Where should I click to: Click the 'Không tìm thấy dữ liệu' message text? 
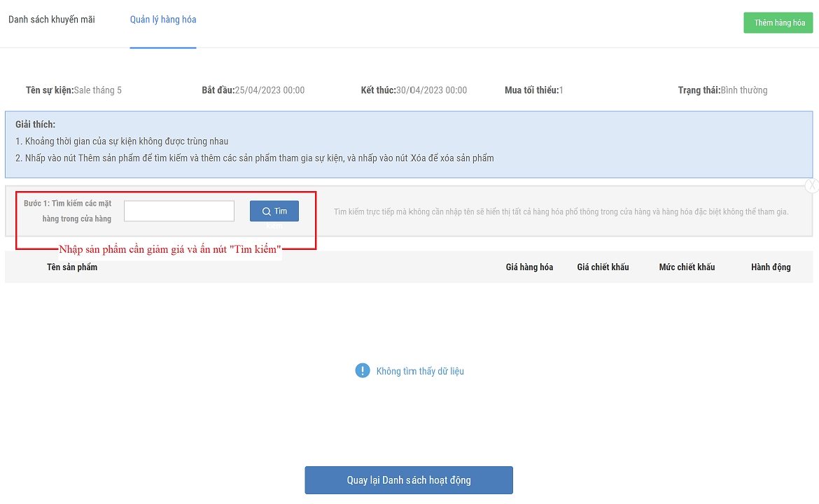[420, 372]
